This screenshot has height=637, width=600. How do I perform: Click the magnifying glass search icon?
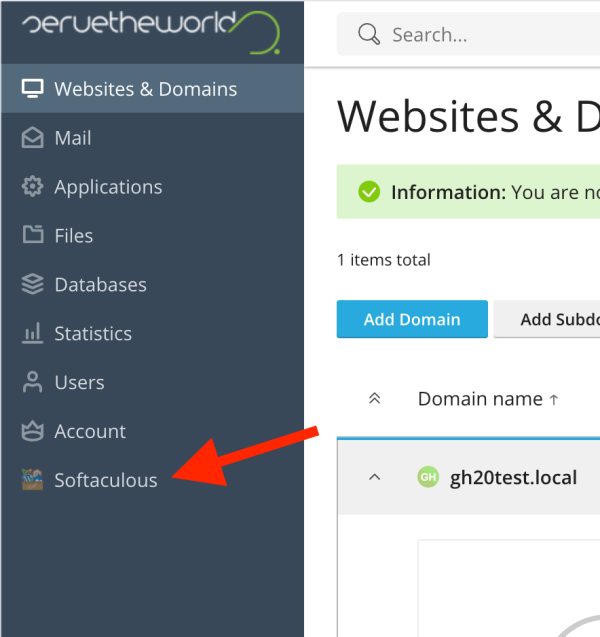(x=369, y=35)
